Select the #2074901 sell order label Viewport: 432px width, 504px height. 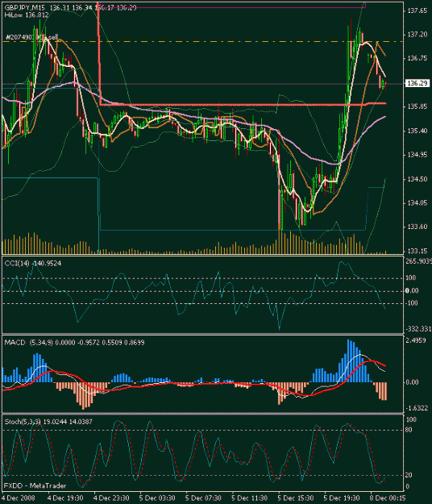pos(31,38)
